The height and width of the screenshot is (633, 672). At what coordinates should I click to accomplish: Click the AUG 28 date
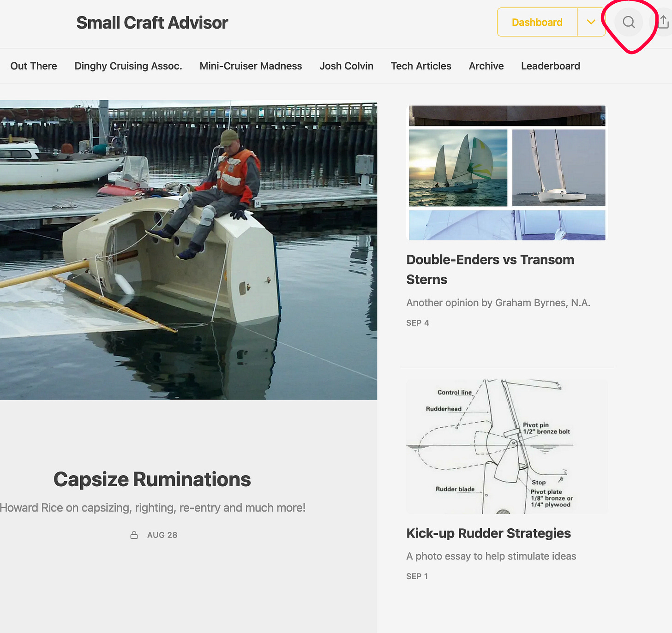click(x=162, y=535)
